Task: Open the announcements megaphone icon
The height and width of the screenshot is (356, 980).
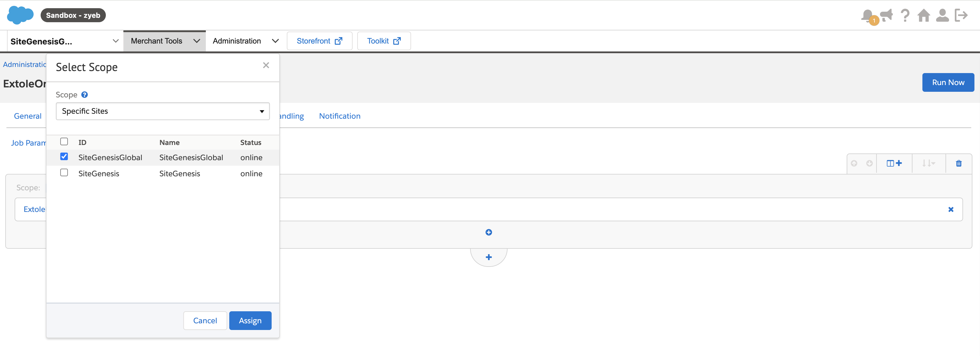Action: (886, 15)
